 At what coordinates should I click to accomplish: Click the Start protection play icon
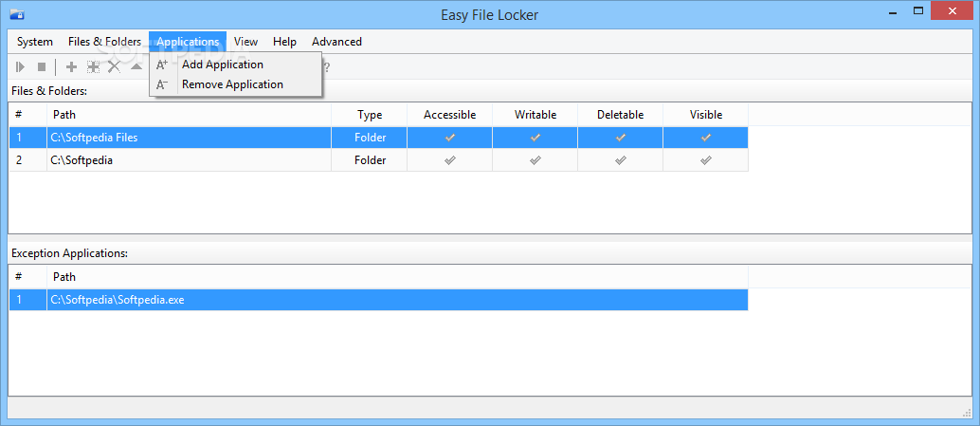(x=21, y=66)
